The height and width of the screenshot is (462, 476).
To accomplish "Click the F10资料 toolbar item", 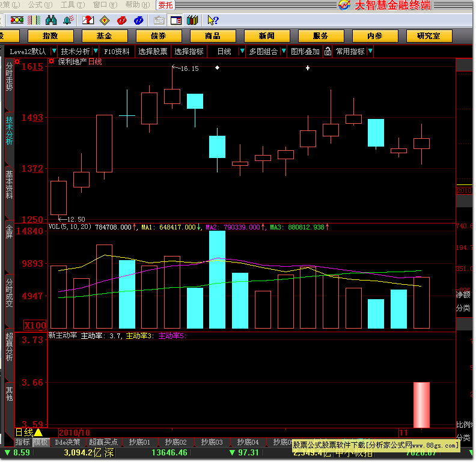I will coord(117,52).
